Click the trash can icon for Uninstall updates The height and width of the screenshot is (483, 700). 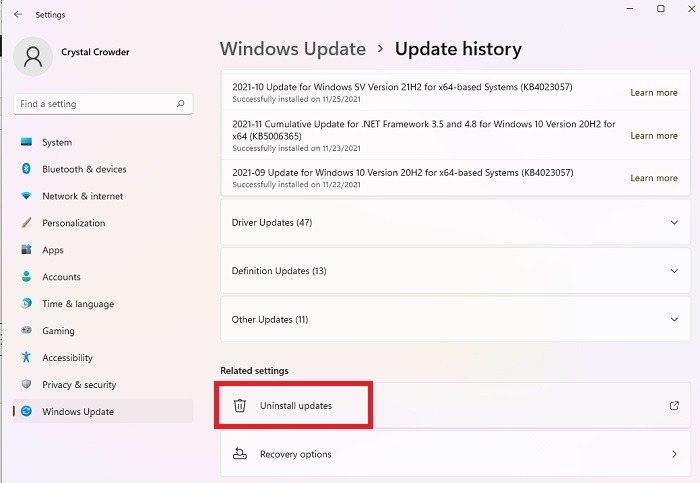(240, 405)
